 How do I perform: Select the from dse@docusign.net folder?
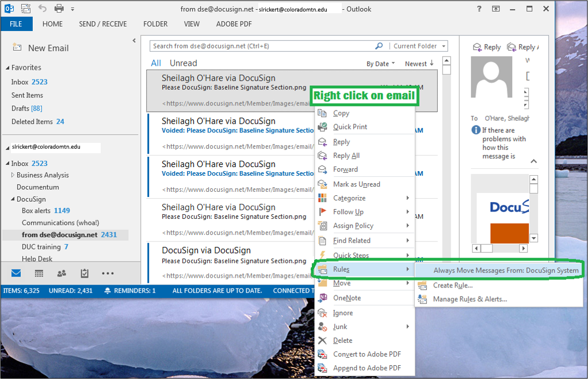66,235
